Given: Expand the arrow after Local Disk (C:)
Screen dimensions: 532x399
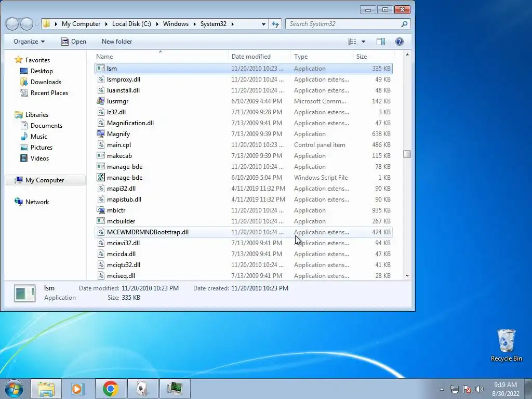Looking at the screenshot, I should click(x=157, y=24).
